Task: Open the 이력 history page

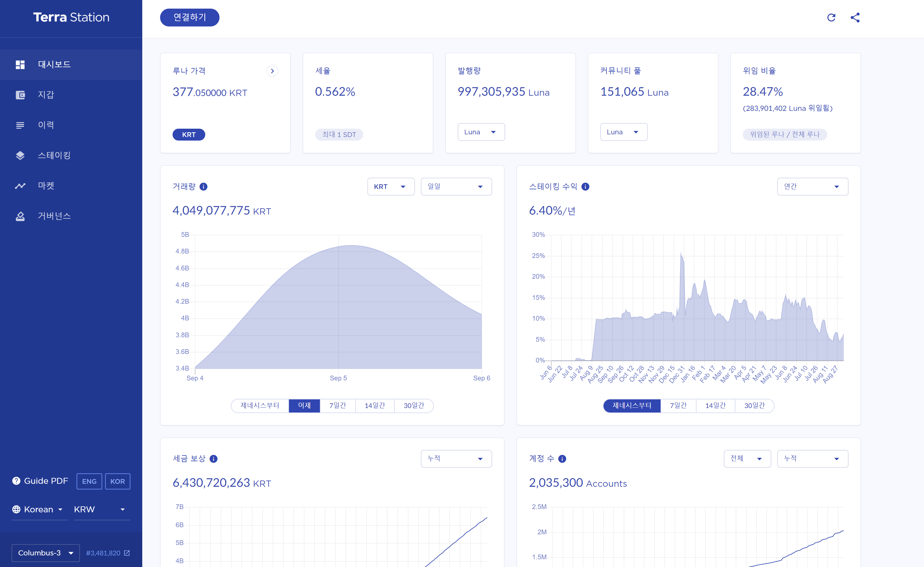Action: [71, 125]
